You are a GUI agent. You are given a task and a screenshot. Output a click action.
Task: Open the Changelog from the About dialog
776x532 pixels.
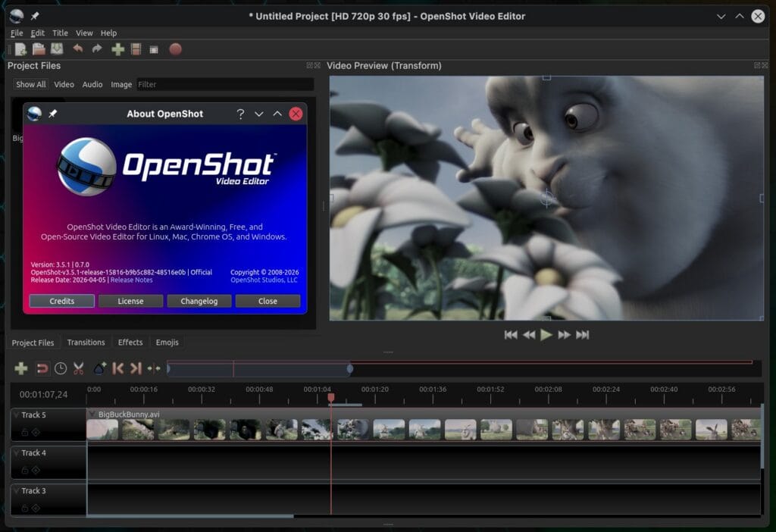[199, 301]
